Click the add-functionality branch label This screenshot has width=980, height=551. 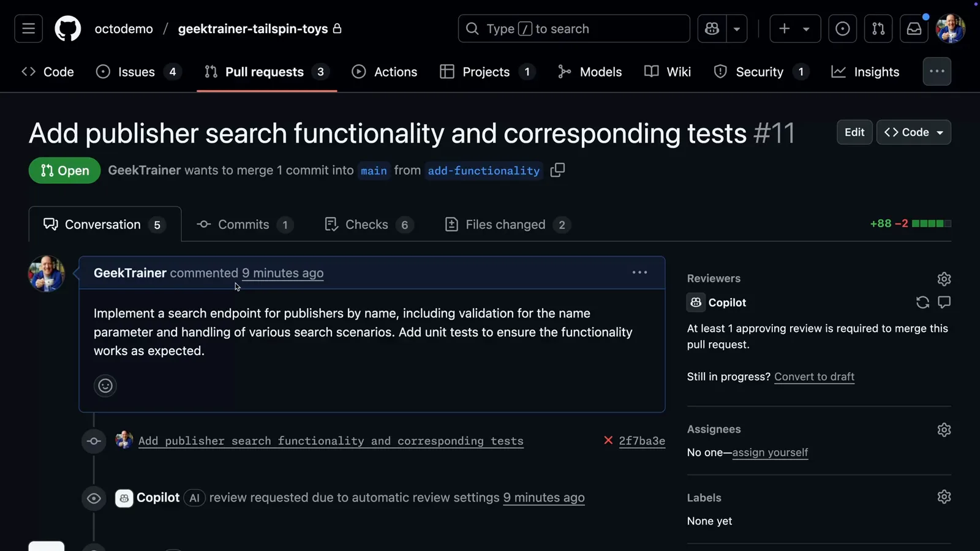pos(484,170)
